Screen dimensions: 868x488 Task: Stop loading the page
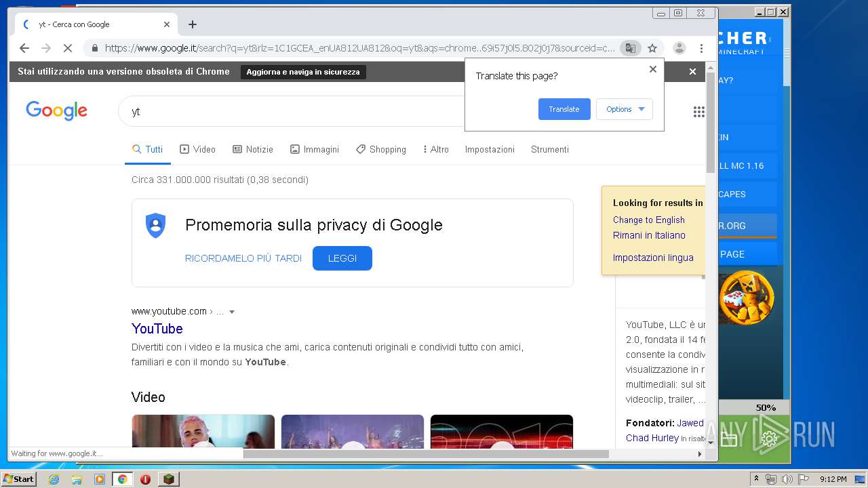(68, 48)
